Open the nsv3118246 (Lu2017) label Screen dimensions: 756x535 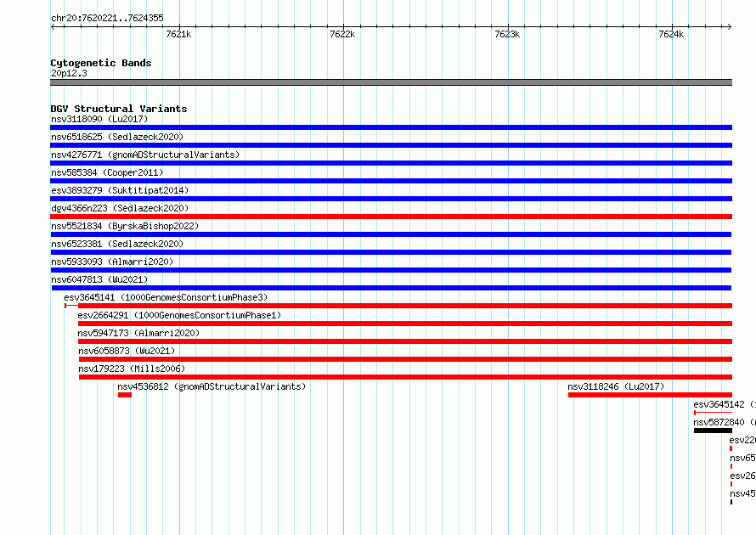[x=616, y=386]
